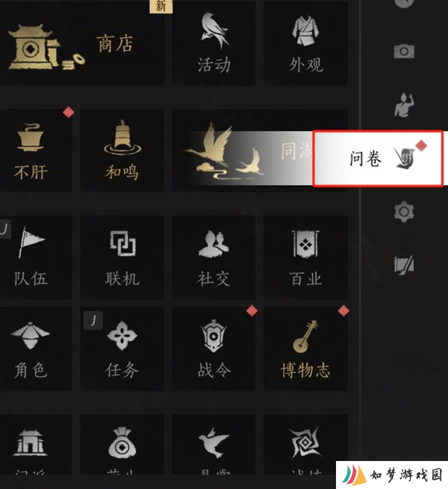
Task: Open the 联机 multiplayer tile
Action: tap(122, 257)
